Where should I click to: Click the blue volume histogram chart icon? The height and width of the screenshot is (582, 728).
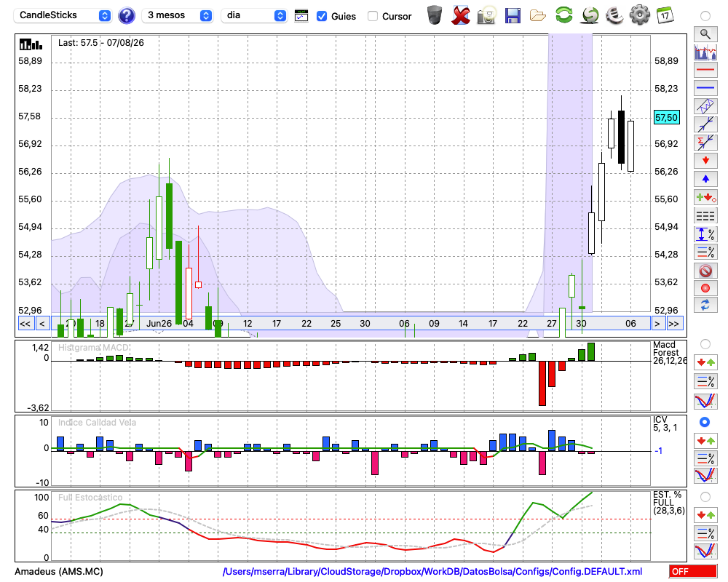pos(705,52)
